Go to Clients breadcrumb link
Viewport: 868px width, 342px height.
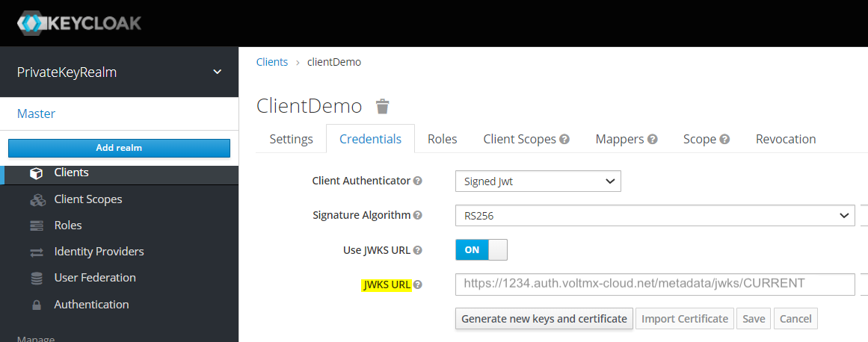tap(271, 62)
